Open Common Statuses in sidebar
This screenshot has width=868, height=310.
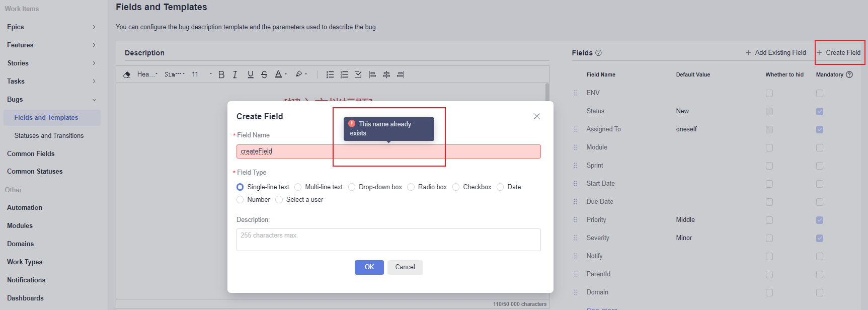tap(35, 172)
